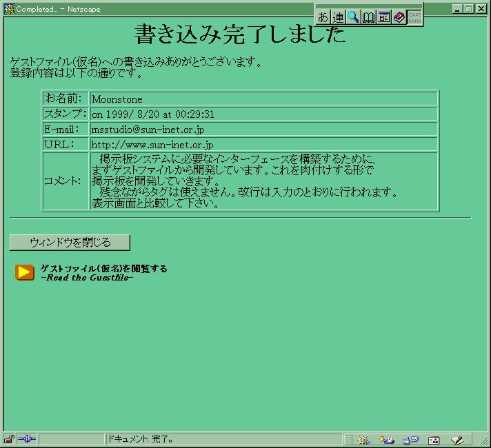Viewport: 491px width, 448px height.
Task: Click the orange play arrow icon
Action: pyautogui.click(x=25, y=272)
